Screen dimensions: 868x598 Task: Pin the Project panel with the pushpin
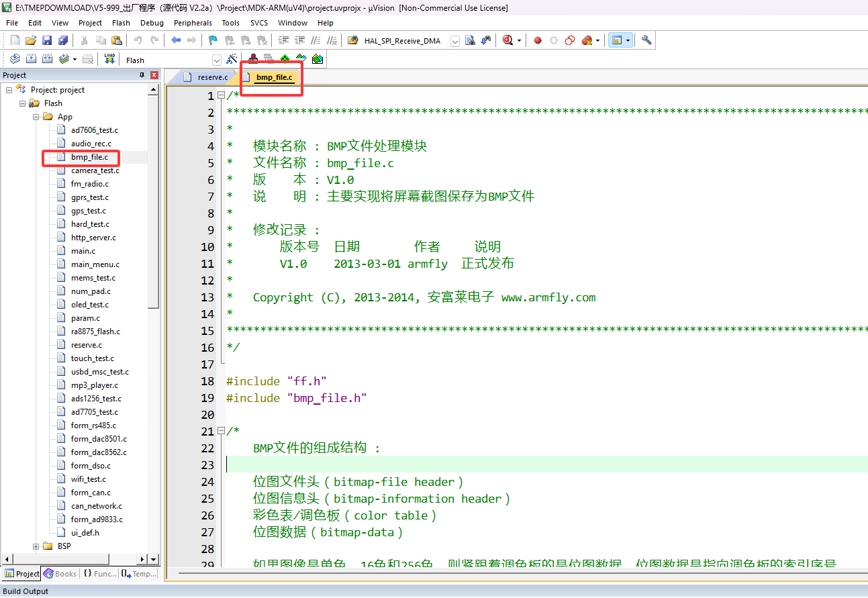point(142,75)
